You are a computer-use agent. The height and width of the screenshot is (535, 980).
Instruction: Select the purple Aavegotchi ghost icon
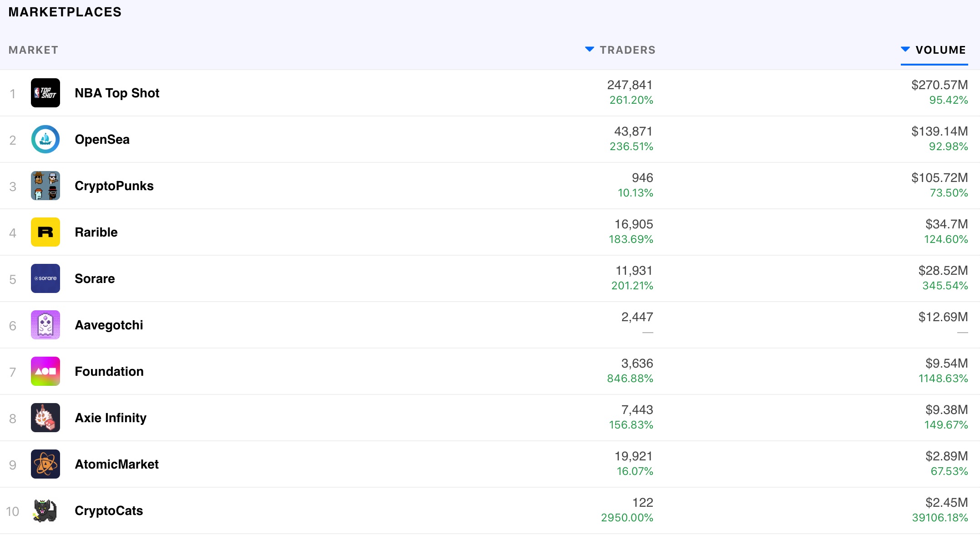click(x=45, y=325)
